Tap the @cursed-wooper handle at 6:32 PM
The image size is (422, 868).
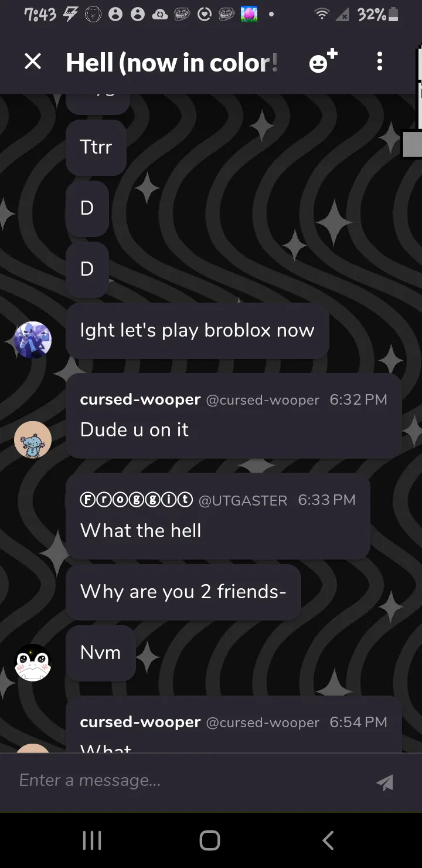(263, 400)
